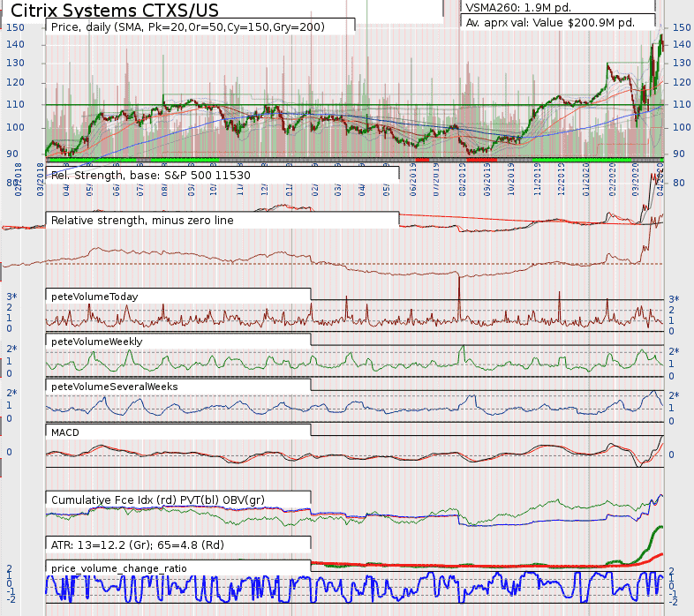The image size is (694, 616).
Task: Click the "150" value on left price axis
Action: 15,27
